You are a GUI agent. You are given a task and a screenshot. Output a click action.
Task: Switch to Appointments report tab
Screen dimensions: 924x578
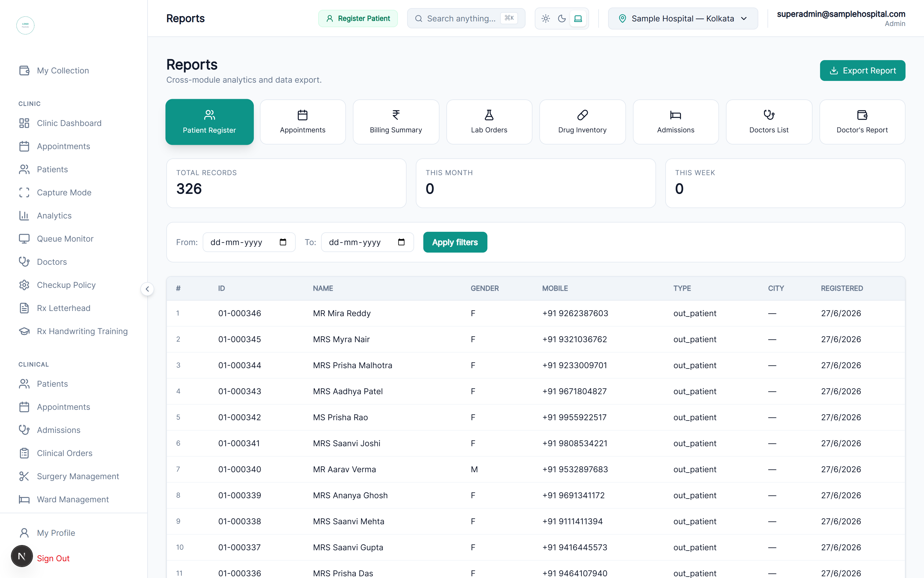tap(302, 122)
